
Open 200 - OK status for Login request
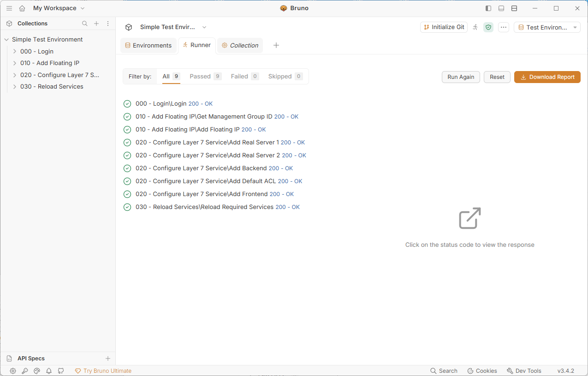pos(201,104)
